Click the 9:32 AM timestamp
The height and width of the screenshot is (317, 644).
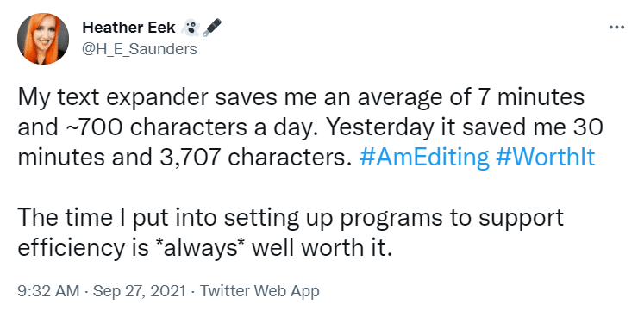coord(48,291)
